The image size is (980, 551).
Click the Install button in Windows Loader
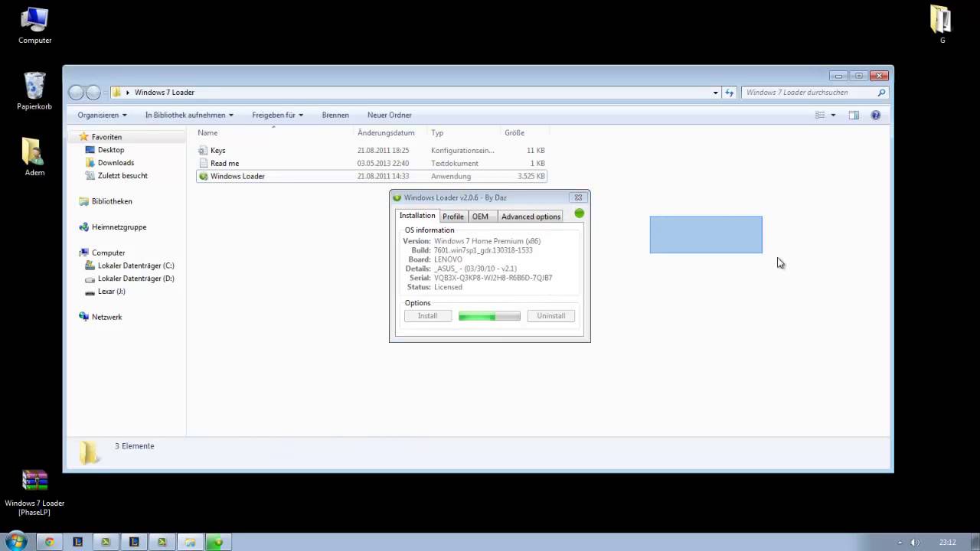click(428, 316)
